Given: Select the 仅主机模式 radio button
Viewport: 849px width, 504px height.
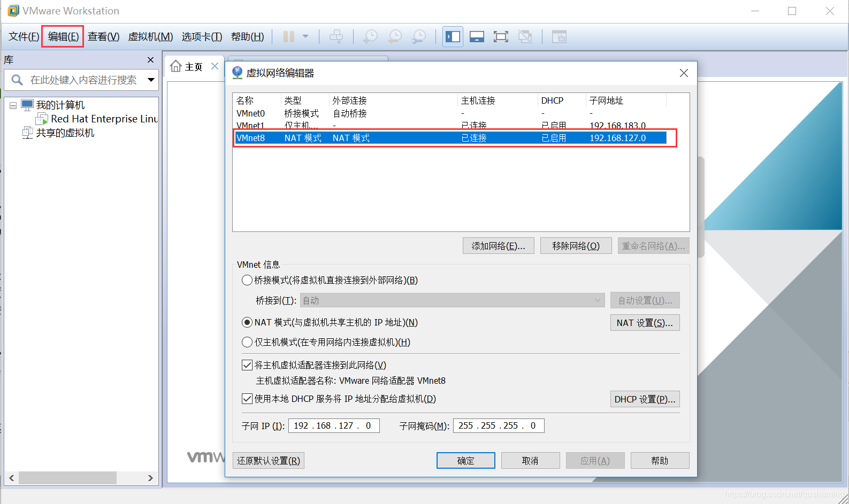Looking at the screenshot, I should click(247, 342).
